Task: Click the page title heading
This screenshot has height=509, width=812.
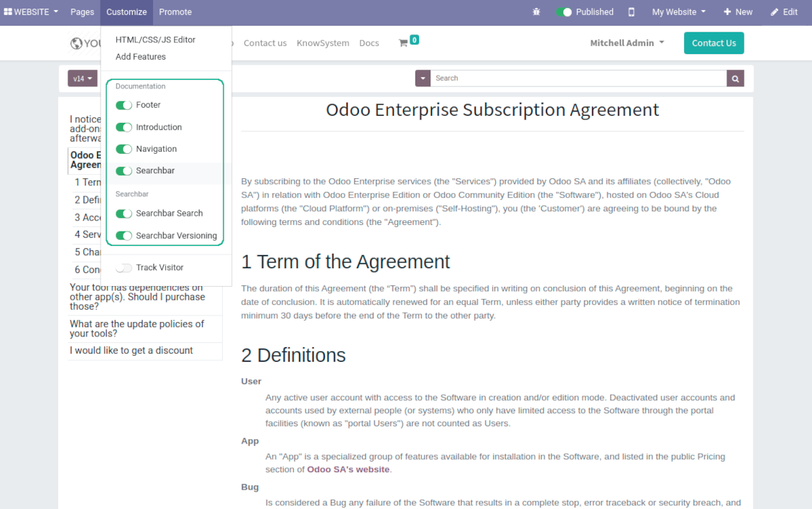Action: click(492, 110)
